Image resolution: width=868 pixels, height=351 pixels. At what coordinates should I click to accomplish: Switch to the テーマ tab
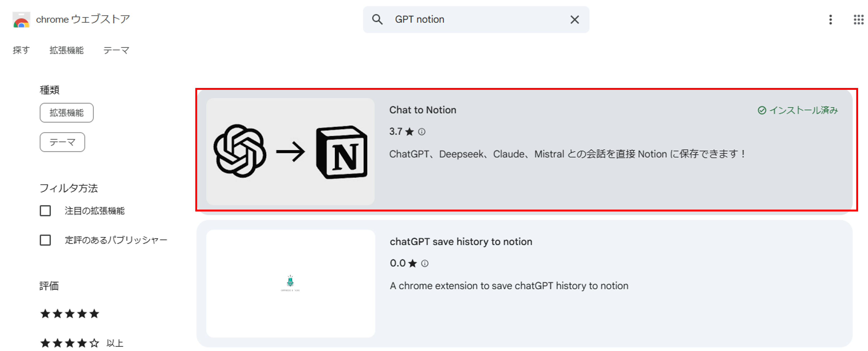click(x=116, y=50)
